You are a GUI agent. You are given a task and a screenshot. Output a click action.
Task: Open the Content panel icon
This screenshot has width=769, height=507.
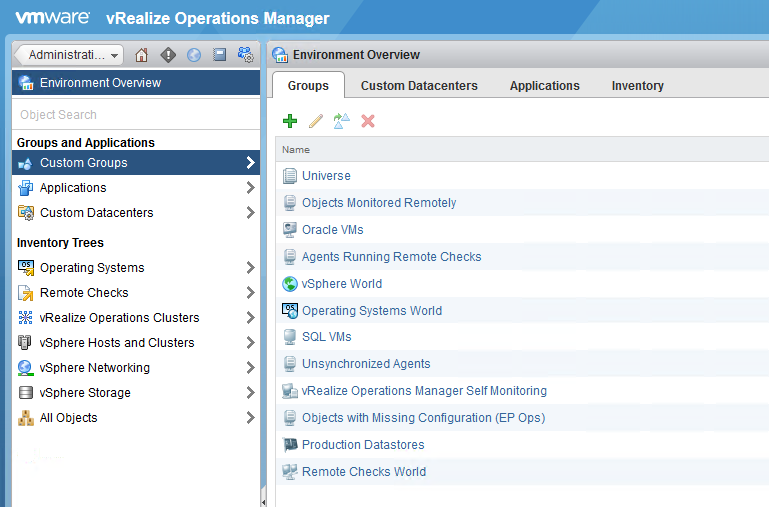219,55
